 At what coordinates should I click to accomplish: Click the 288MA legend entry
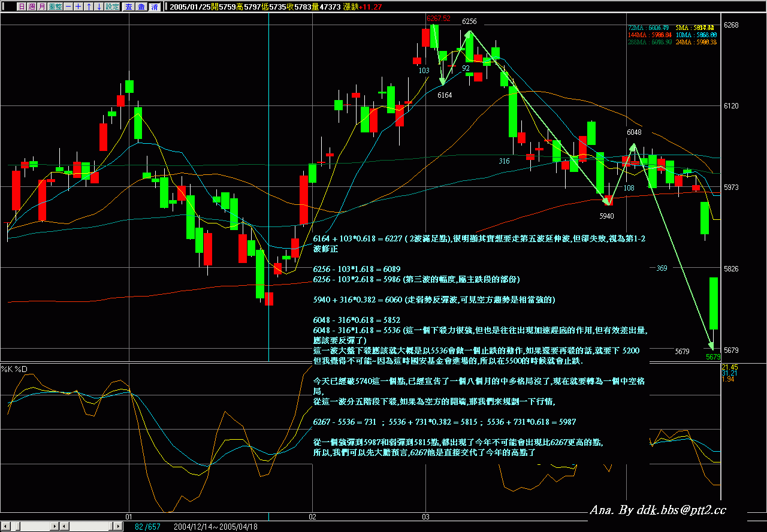click(650, 42)
